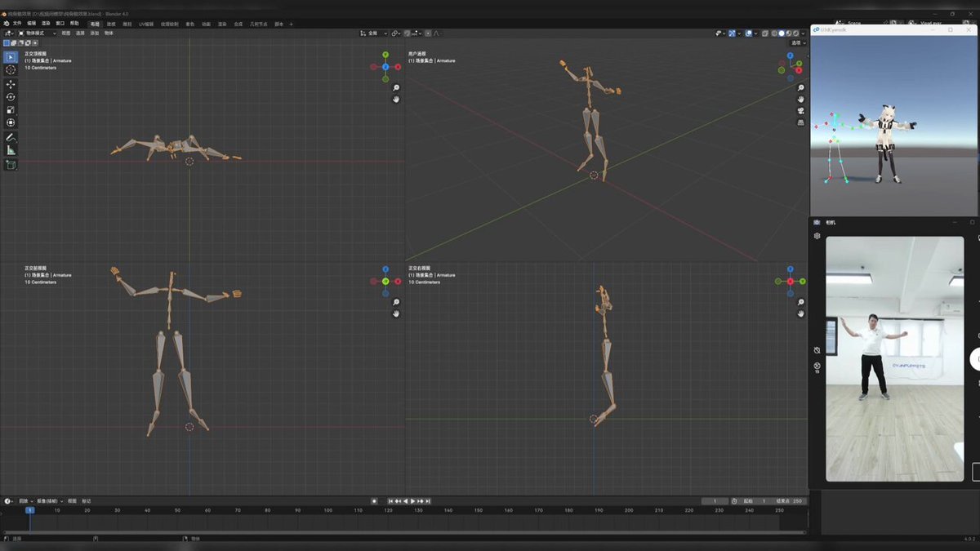This screenshot has width=980, height=551.
Task: Expand the 选项 options dropdown
Action: pyautogui.click(x=798, y=42)
